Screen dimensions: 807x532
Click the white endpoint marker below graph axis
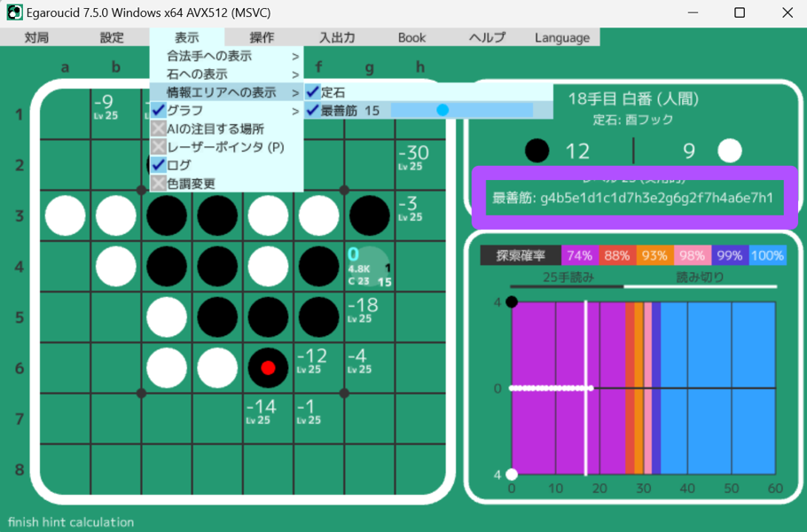511,474
